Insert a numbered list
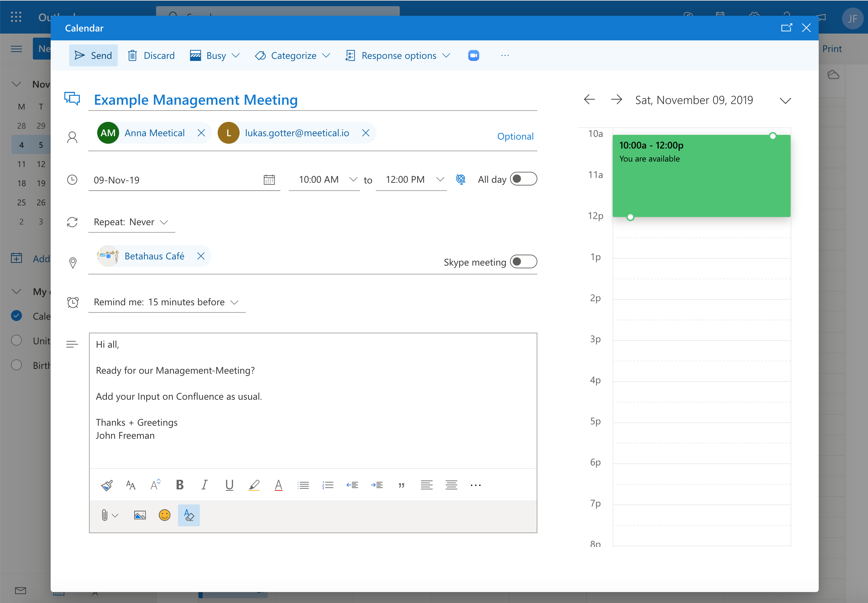The image size is (868, 603). click(x=328, y=485)
